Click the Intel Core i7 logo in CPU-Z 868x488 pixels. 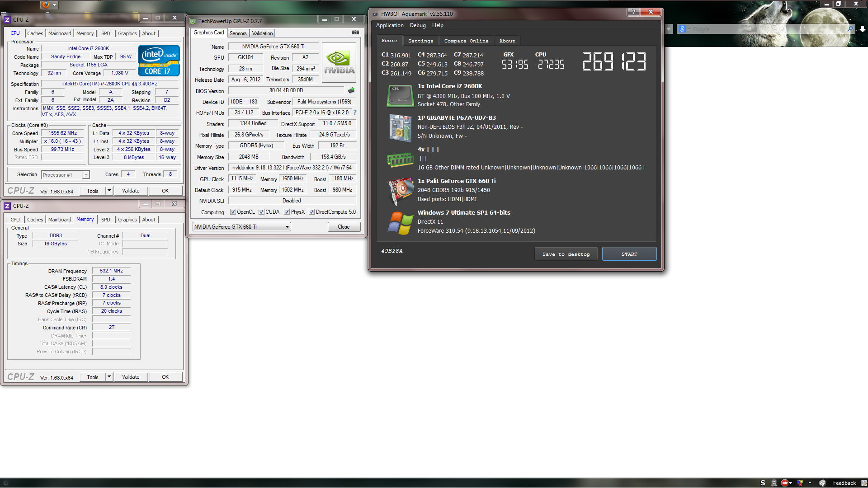159,60
